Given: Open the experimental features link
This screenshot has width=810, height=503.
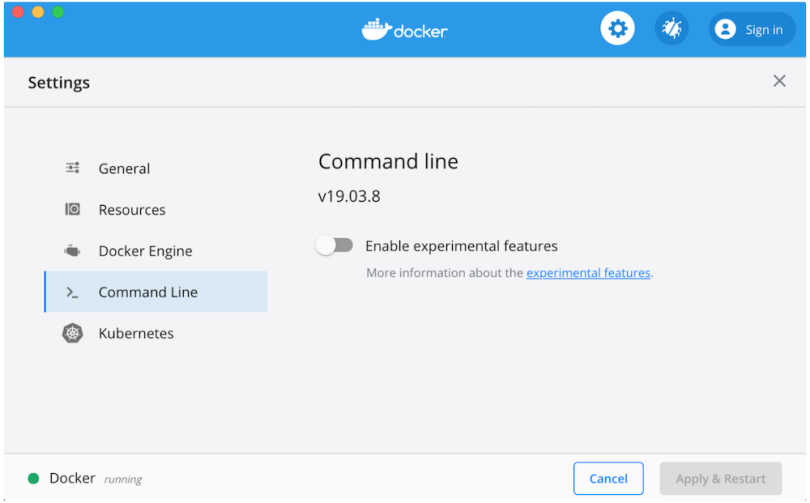Looking at the screenshot, I should tap(588, 273).
